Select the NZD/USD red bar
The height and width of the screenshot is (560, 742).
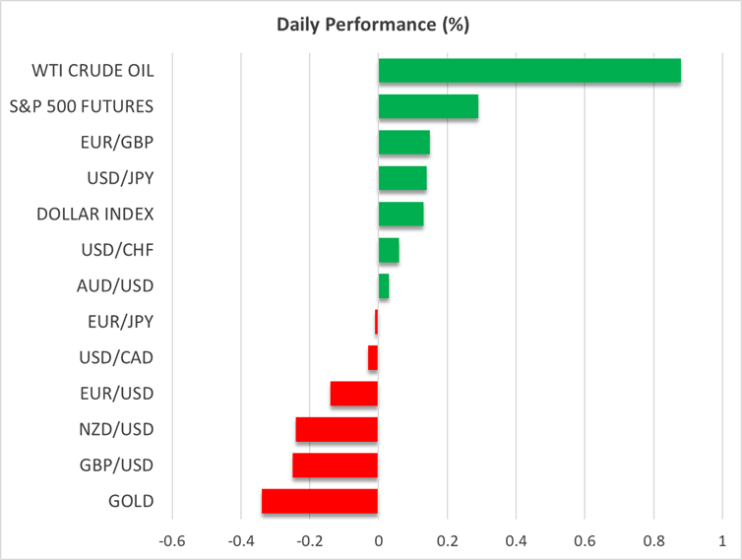click(337, 429)
